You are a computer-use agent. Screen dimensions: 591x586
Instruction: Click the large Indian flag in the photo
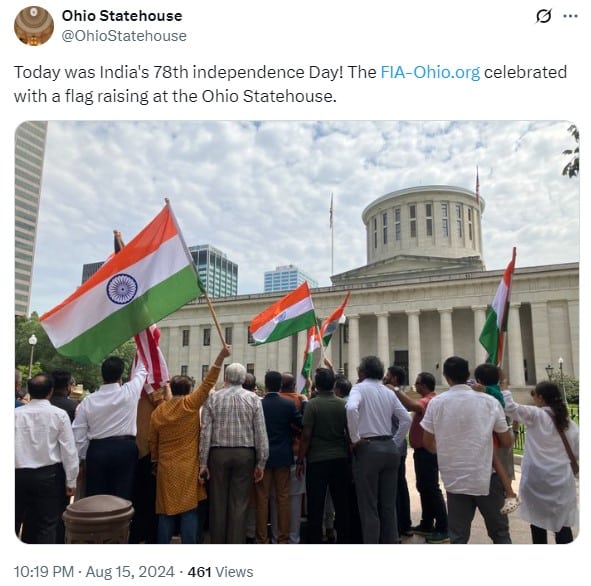click(x=121, y=288)
